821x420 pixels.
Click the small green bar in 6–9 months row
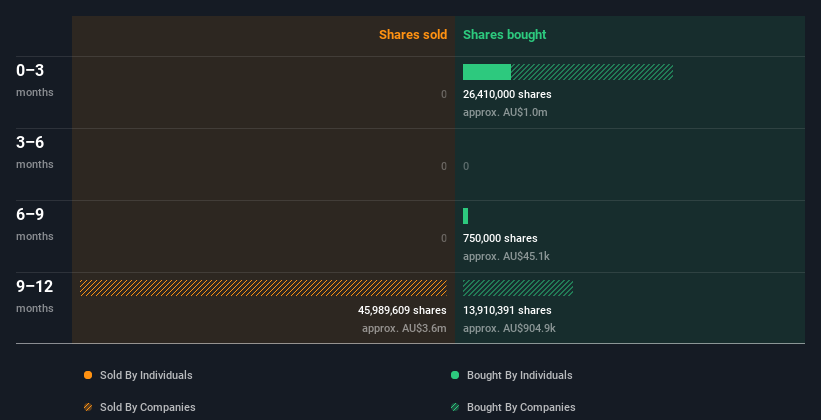[x=465, y=216]
